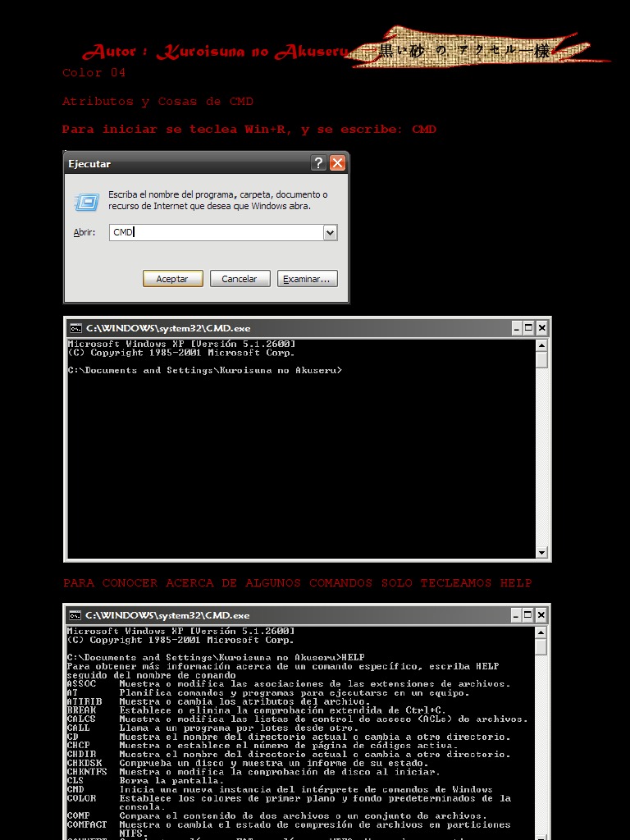Click 'Para iniciar se teclea Win+R' line
Screen dimensions: 630x840
[x=249, y=130]
